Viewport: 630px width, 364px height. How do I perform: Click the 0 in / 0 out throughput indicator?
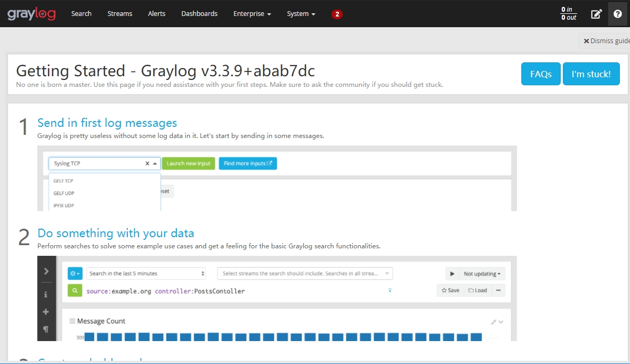[x=569, y=14]
